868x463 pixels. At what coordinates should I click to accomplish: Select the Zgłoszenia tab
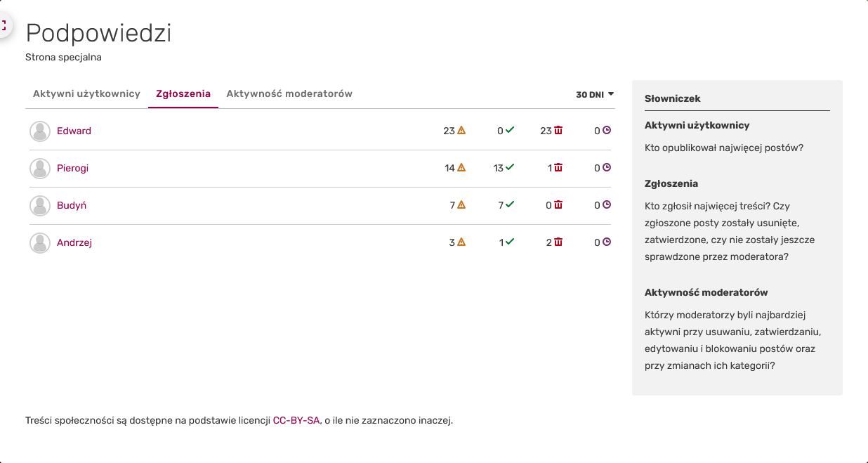click(x=183, y=93)
